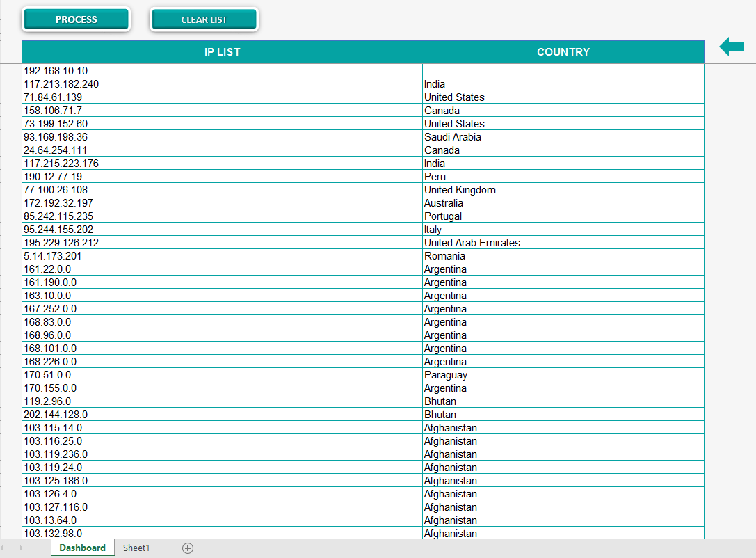Screen dimensions: 756x558
Task: Select cell with IP 103.115.14.0
Action: 223,428
